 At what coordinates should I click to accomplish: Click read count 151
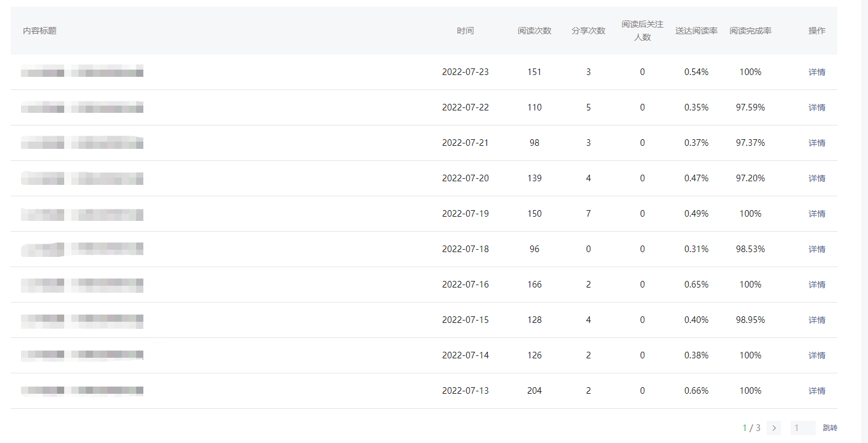(x=534, y=72)
